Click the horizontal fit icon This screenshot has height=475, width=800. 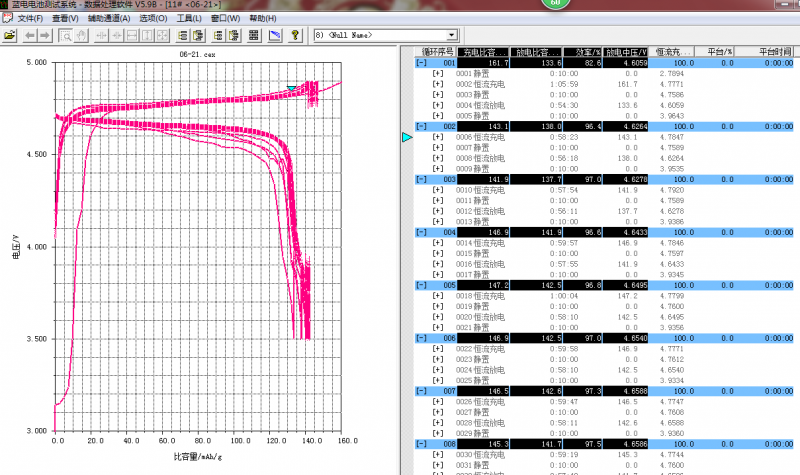point(132,35)
